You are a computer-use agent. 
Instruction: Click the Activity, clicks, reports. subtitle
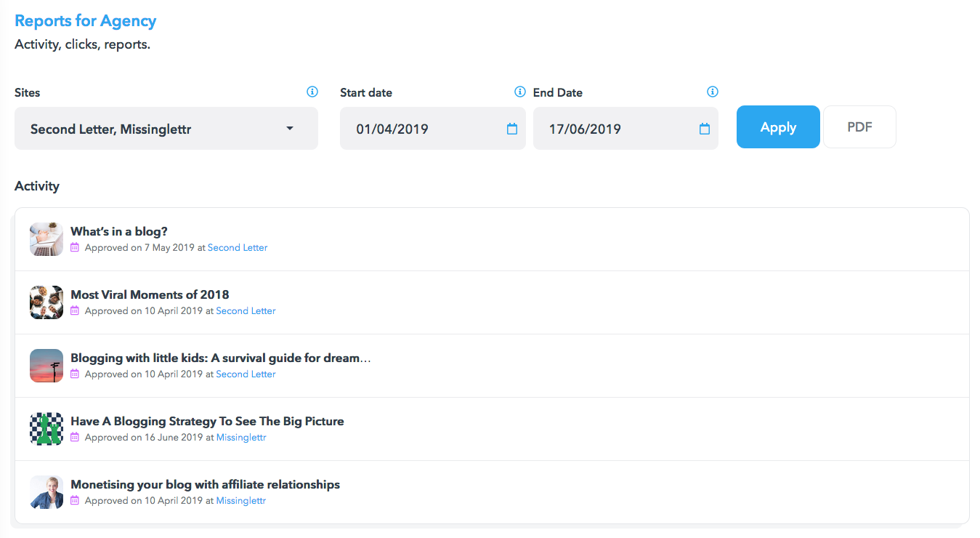tap(83, 45)
